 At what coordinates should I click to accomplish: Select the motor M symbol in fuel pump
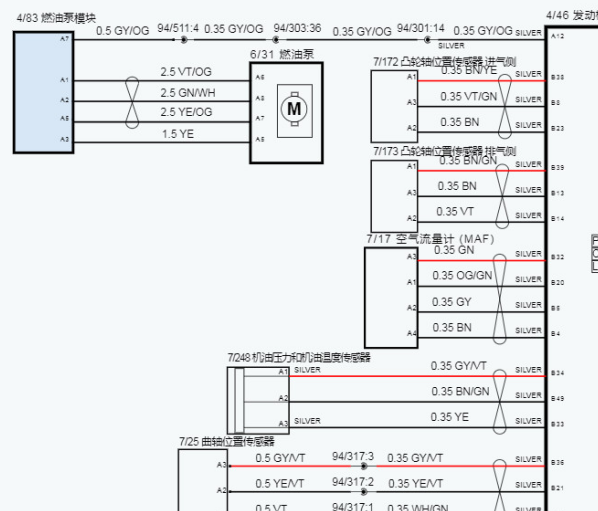click(x=294, y=109)
